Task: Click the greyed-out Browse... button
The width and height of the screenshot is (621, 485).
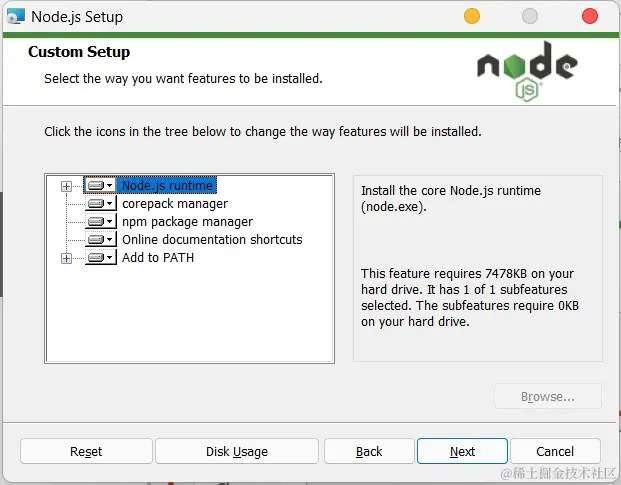Action: pos(548,396)
